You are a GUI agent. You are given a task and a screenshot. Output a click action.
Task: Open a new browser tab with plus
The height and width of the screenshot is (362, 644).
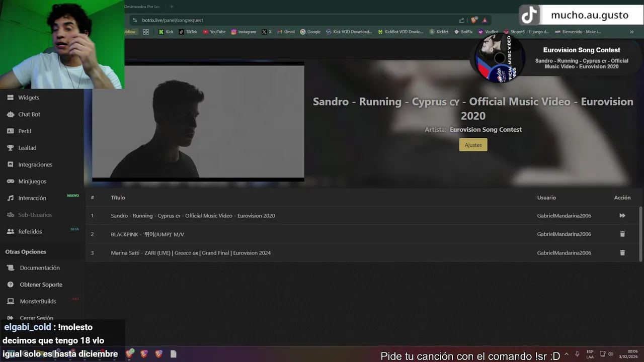click(172, 7)
